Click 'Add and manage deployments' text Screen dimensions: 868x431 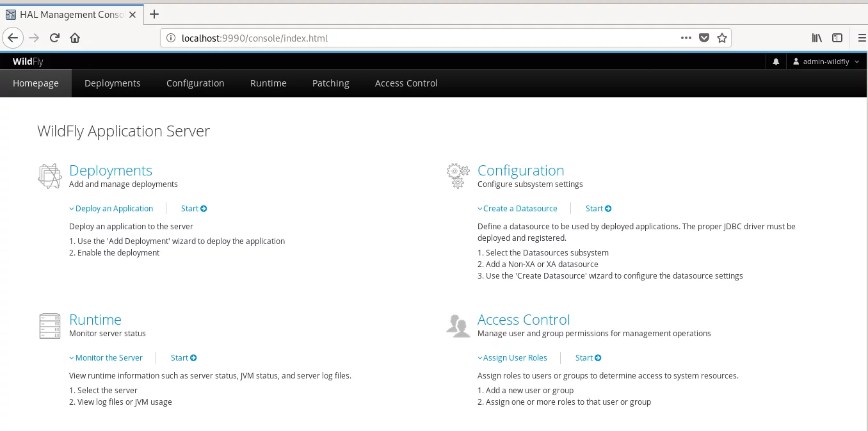[124, 184]
